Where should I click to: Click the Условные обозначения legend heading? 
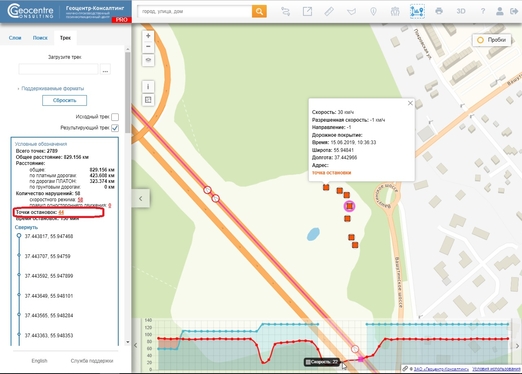point(41,144)
